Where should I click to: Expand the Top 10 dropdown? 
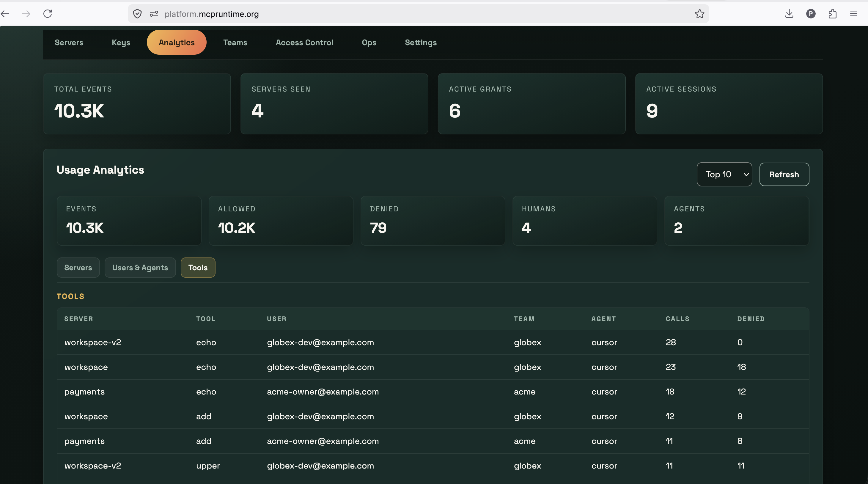724,174
